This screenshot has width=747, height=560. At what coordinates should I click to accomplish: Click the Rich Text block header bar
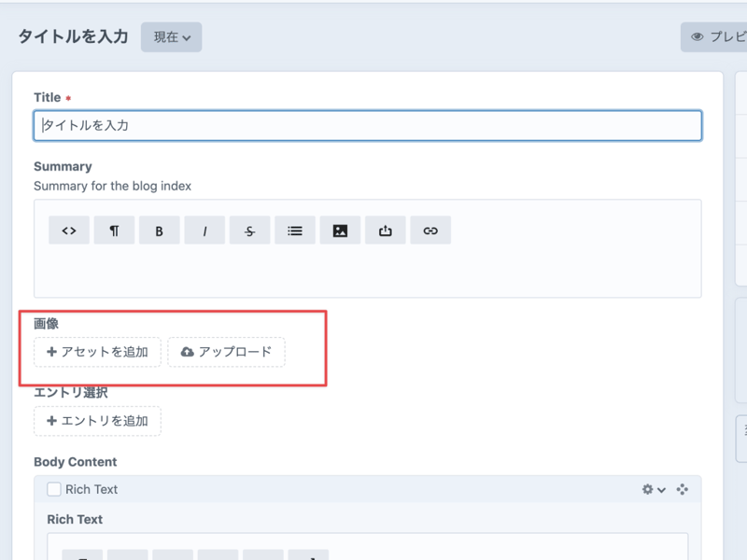373,489
